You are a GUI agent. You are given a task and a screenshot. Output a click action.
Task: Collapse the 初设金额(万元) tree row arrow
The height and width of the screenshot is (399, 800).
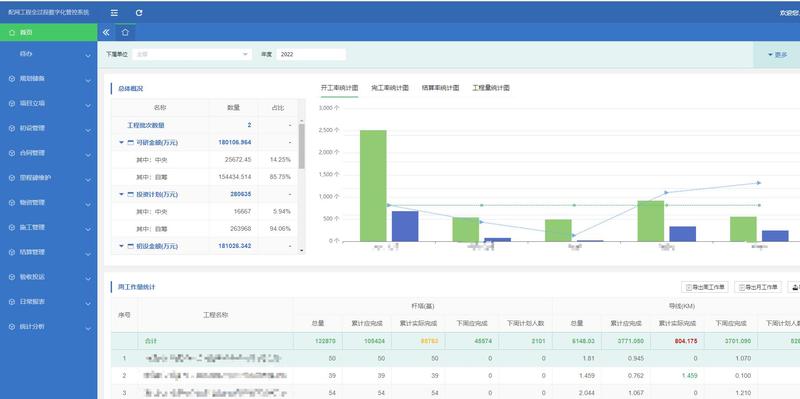(x=121, y=246)
